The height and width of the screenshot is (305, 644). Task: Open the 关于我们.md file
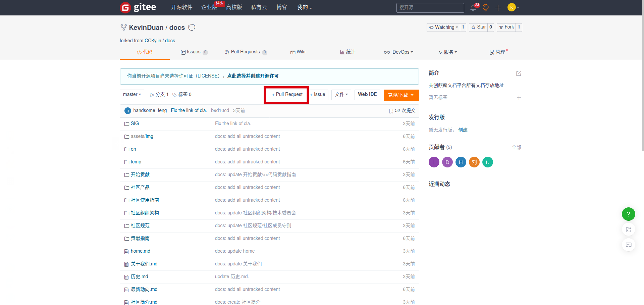[144, 264]
